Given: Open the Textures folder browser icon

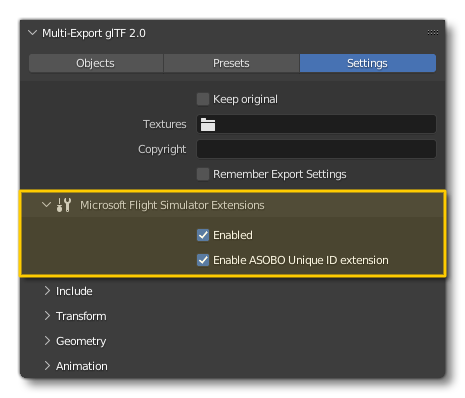Looking at the screenshot, I should pyautogui.click(x=208, y=124).
